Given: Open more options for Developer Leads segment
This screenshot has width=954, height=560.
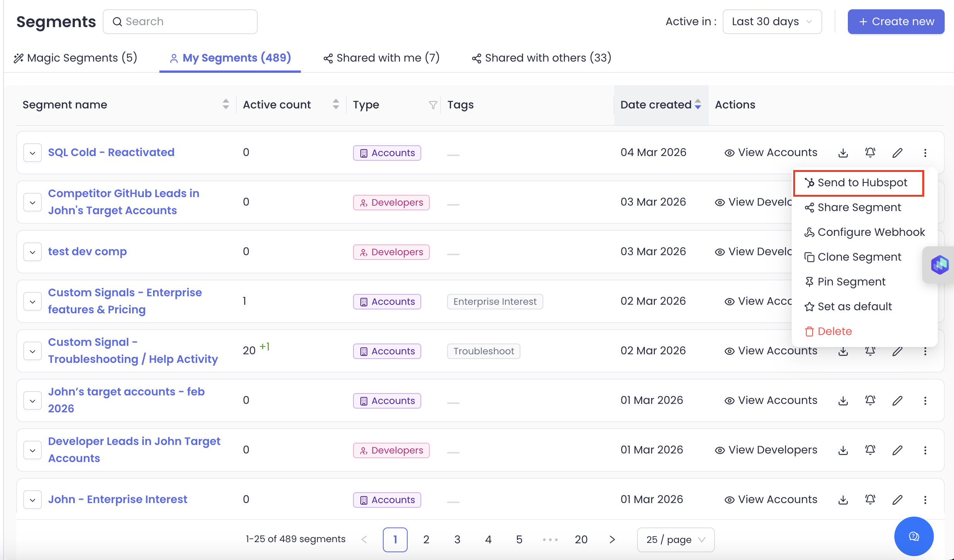Looking at the screenshot, I should point(925,450).
